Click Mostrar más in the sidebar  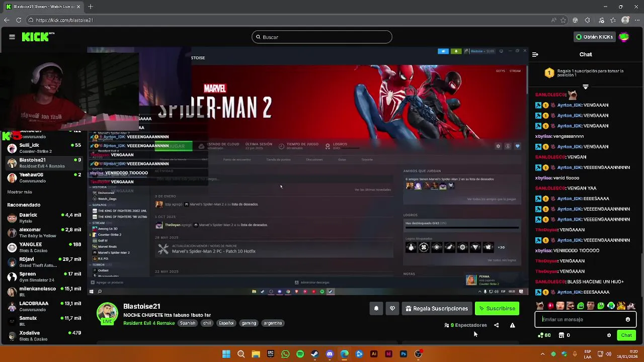(20, 192)
